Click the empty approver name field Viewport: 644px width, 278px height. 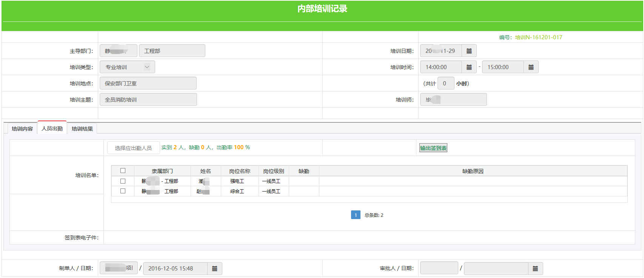[x=439, y=268]
